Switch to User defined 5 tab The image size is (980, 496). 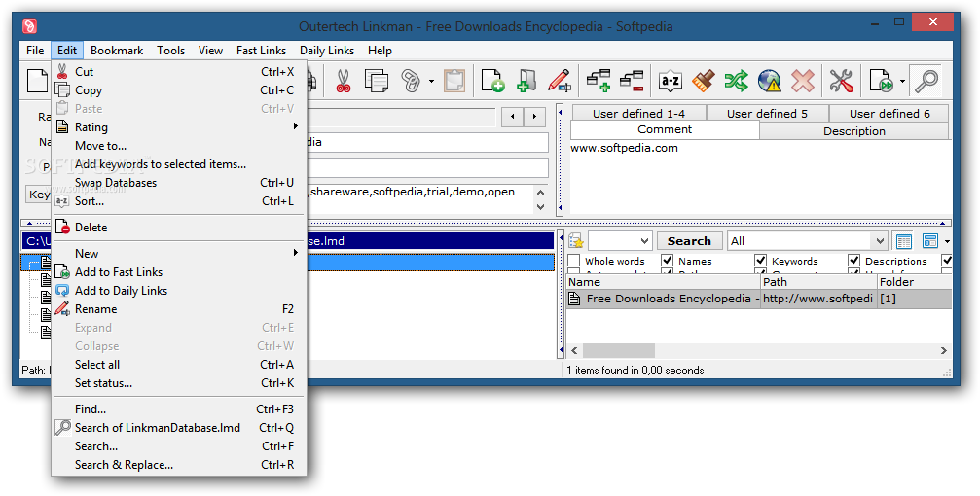coord(767,113)
